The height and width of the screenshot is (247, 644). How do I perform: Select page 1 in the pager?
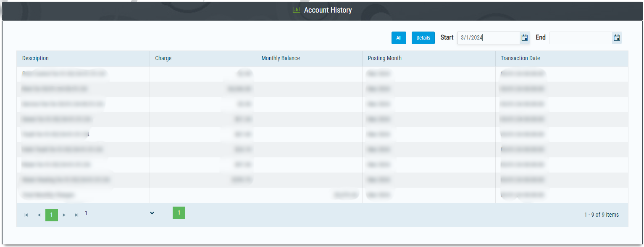[51, 215]
